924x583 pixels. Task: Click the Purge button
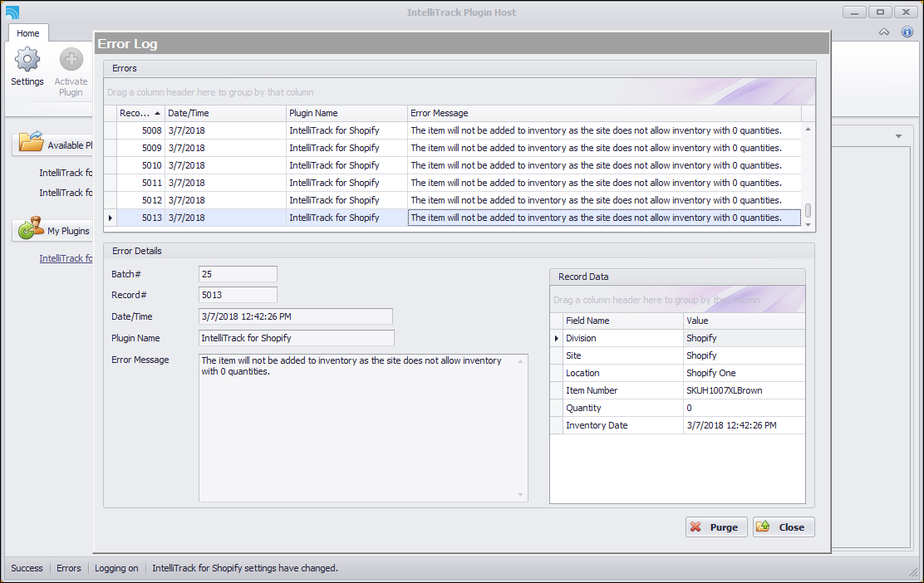point(716,527)
